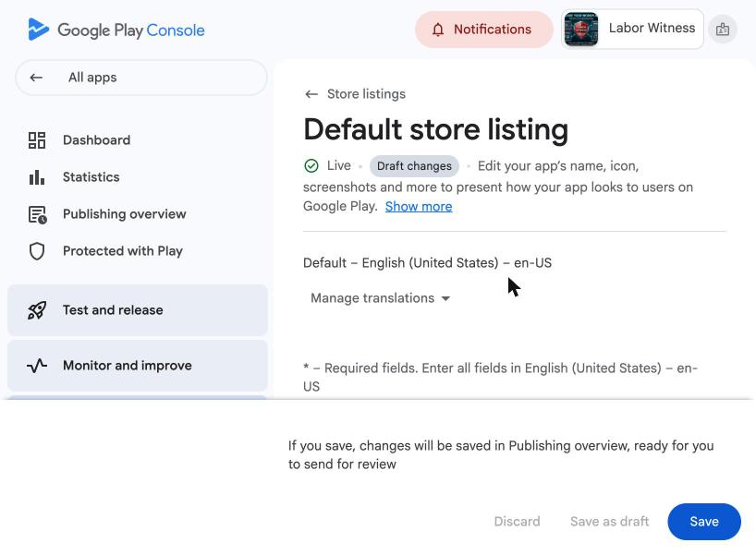The image size is (756, 555).
Task: Click the badge icon at top right
Action: click(x=722, y=30)
